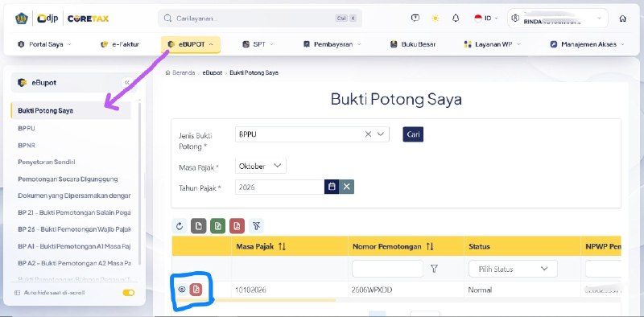This screenshot has width=644, height=317.
Task: Open Manajemen Akses menu
Action: point(588,44)
